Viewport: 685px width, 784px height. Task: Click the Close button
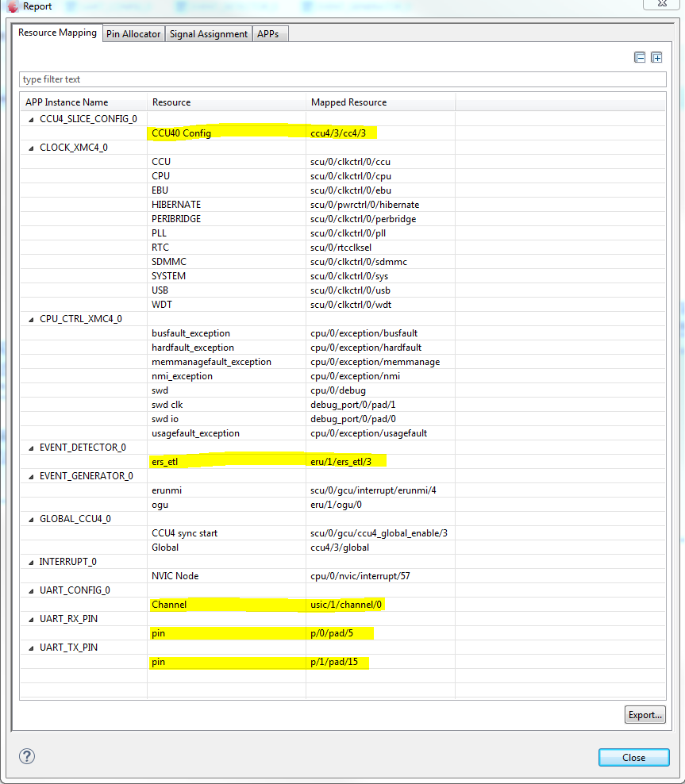(633, 758)
